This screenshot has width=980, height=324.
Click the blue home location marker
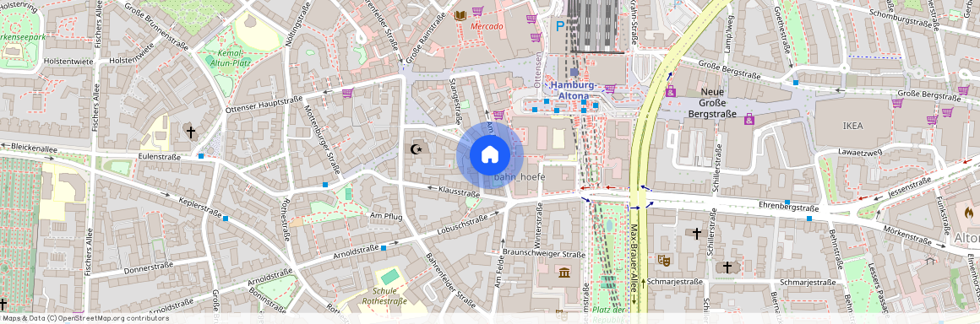click(489, 155)
